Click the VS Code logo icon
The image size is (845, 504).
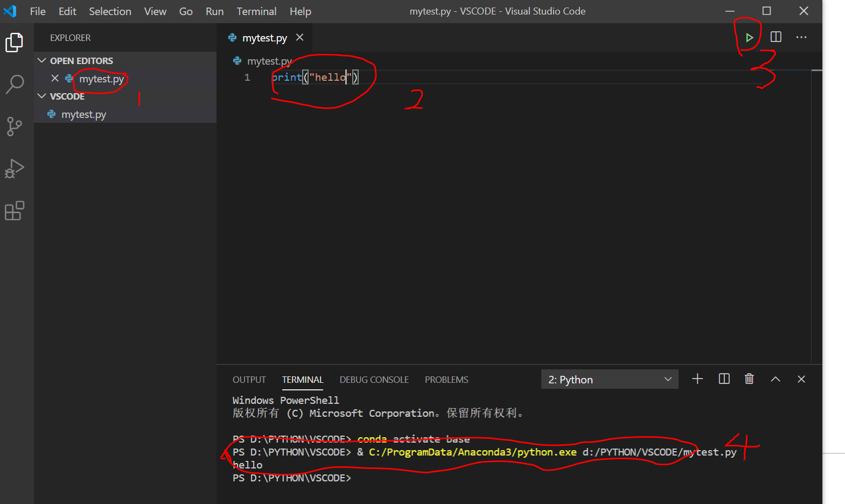click(10, 11)
